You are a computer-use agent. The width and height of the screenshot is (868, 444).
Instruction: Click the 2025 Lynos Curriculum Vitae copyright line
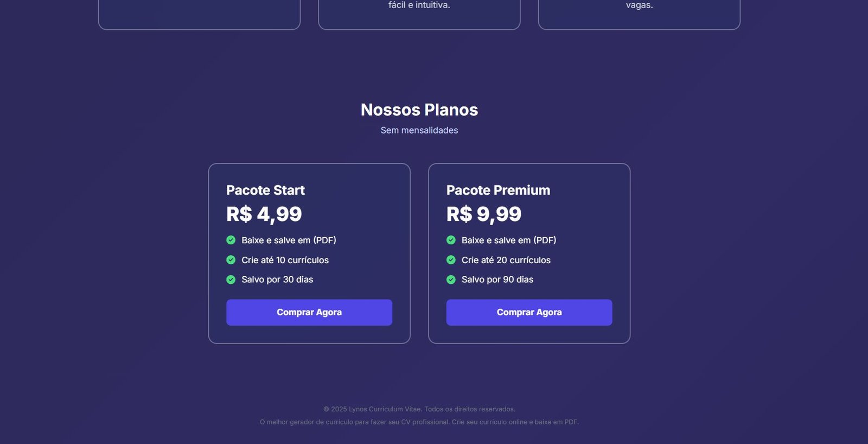pos(419,409)
